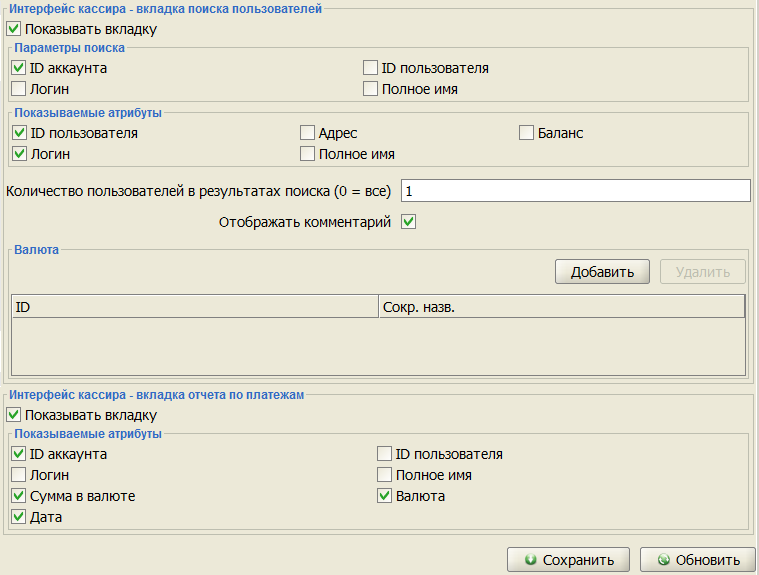Click Добавить to add a currency
This screenshot has height=575, width=759.
coord(602,272)
